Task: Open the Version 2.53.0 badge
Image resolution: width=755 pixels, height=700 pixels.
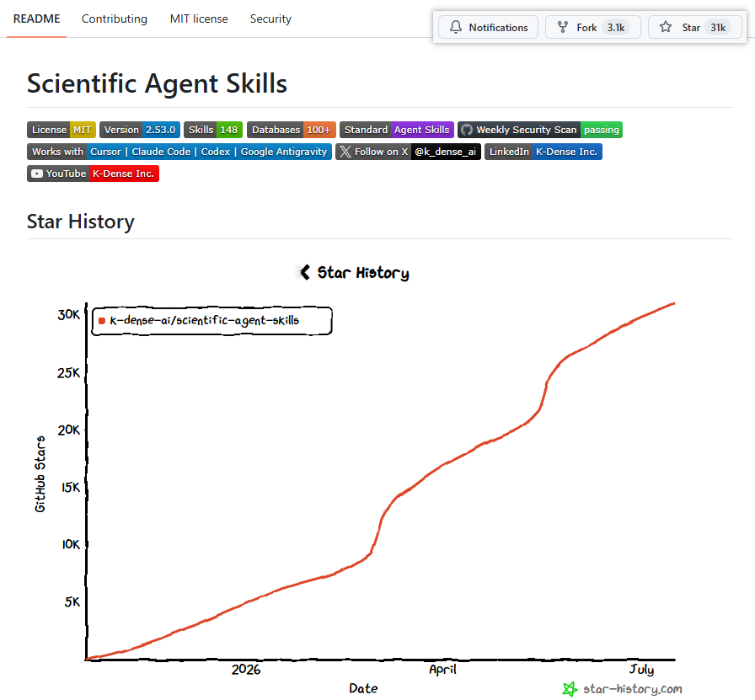Action: pyautogui.click(x=140, y=130)
